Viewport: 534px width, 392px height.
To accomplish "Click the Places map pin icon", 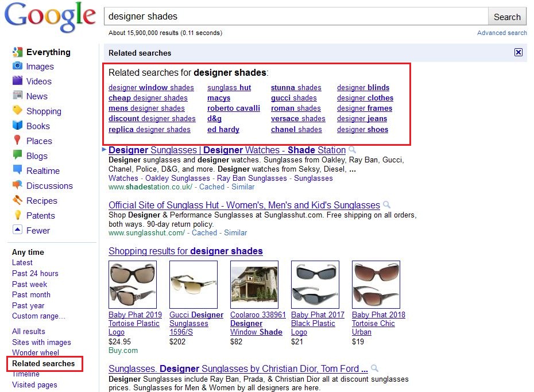I will pyautogui.click(x=17, y=140).
